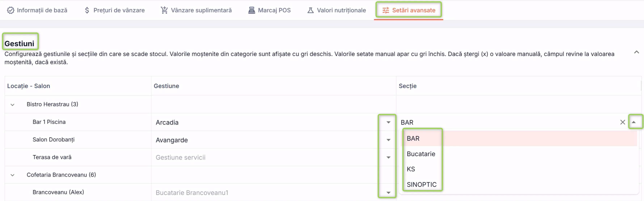Image resolution: width=644 pixels, height=201 pixels.
Task: Collapse the Gestiuni section with the chevron
Action: point(637,52)
